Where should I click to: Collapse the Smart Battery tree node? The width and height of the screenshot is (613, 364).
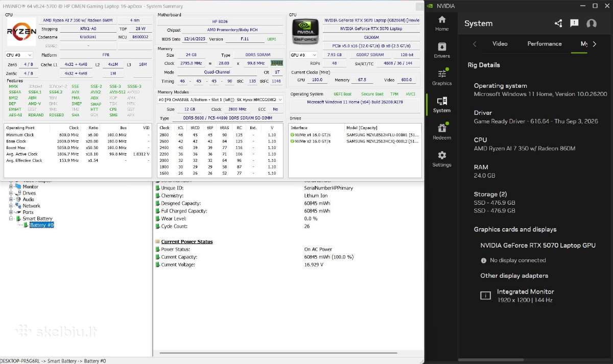pyautogui.click(x=11, y=219)
